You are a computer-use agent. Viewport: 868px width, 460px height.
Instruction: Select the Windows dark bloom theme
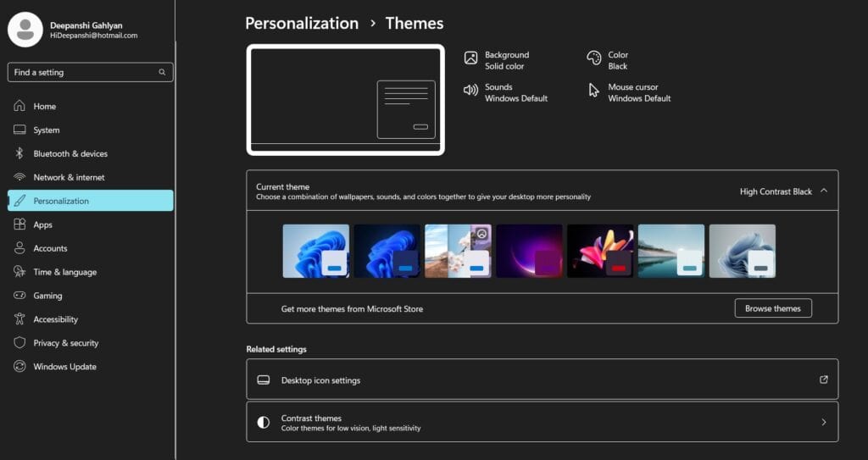click(387, 251)
